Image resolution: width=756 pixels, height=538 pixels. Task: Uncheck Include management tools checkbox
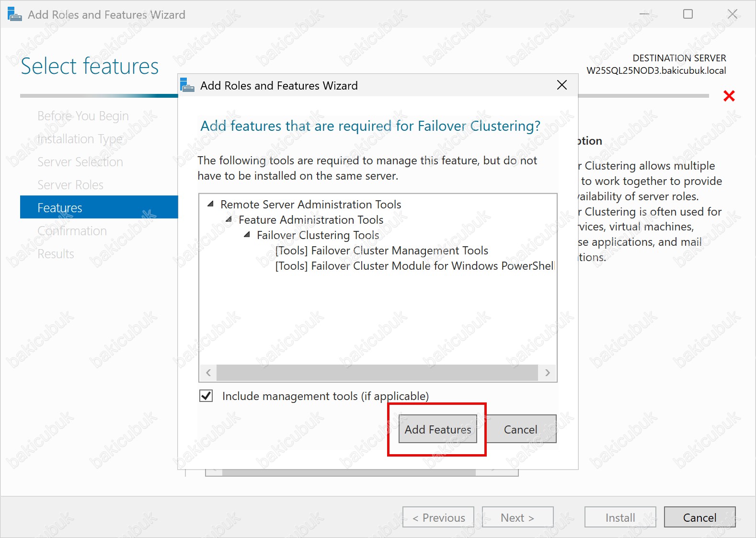pyautogui.click(x=206, y=396)
